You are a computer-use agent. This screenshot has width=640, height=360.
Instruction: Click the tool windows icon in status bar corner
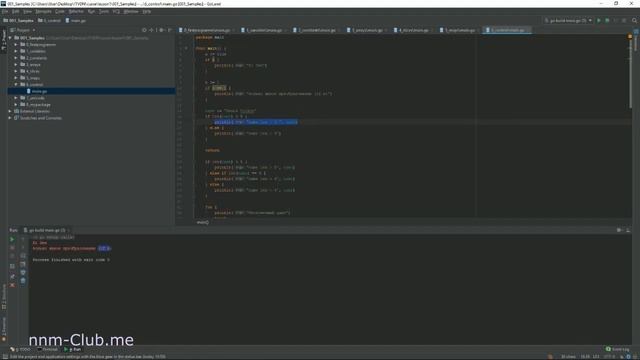[x=4, y=356]
